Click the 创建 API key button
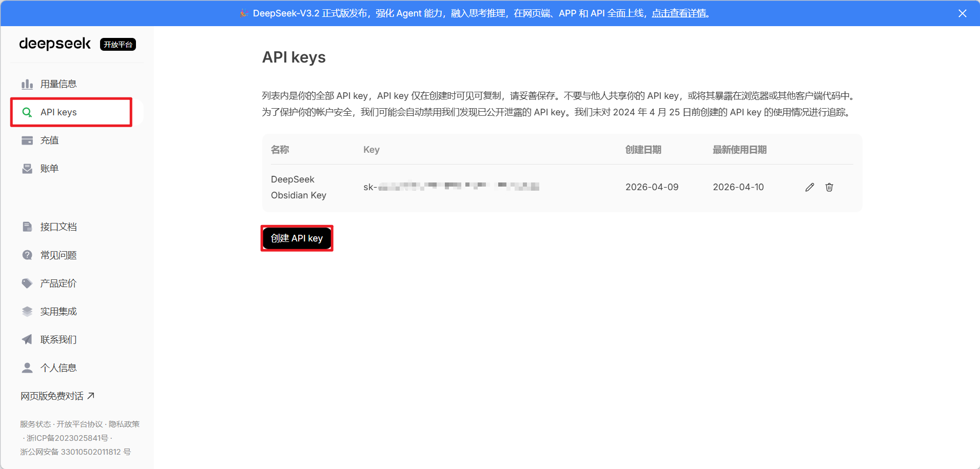Screen dimensions: 980x469 [x=297, y=238]
